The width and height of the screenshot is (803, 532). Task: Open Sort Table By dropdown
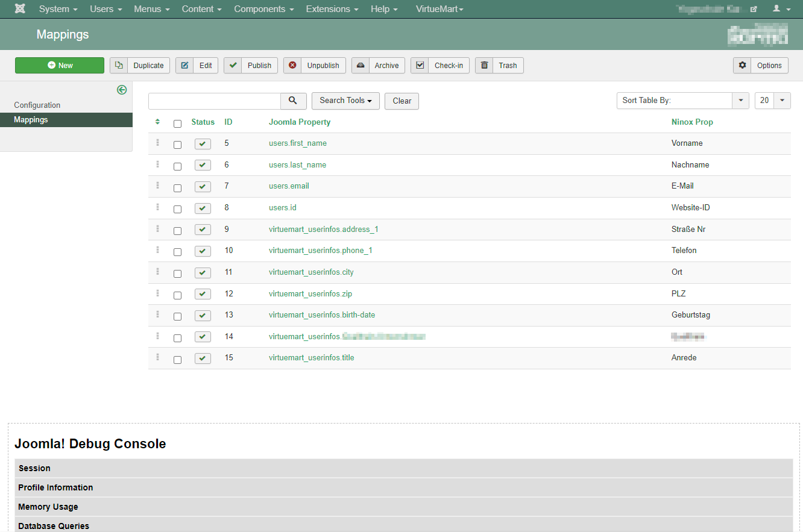682,101
